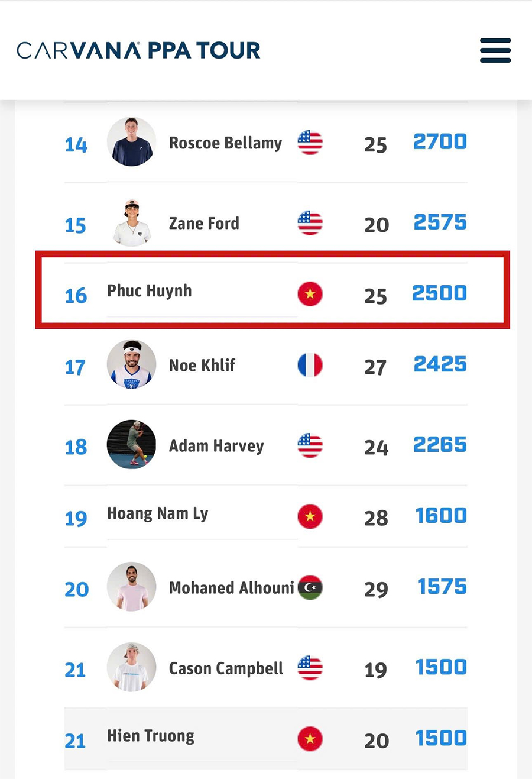532x779 pixels.
Task: Click the Vietnam flag beside Hoang Nam Ly
Action: tap(310, 516)
